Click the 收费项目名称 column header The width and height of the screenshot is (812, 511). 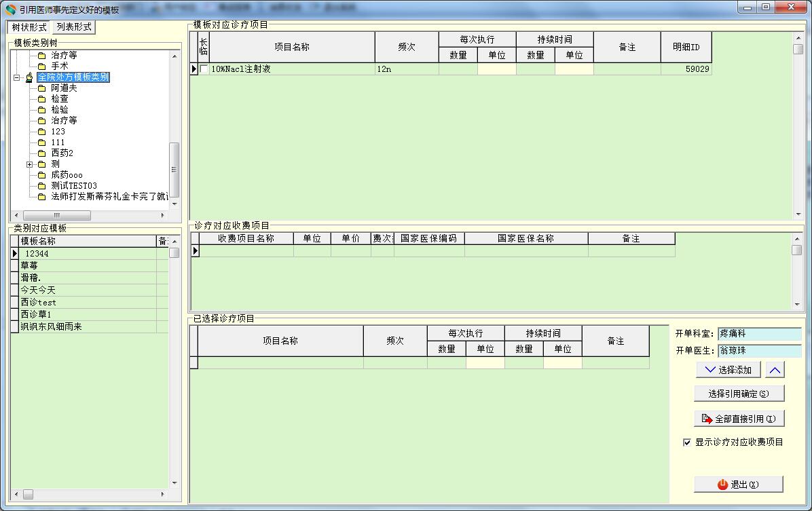point(246,238)
